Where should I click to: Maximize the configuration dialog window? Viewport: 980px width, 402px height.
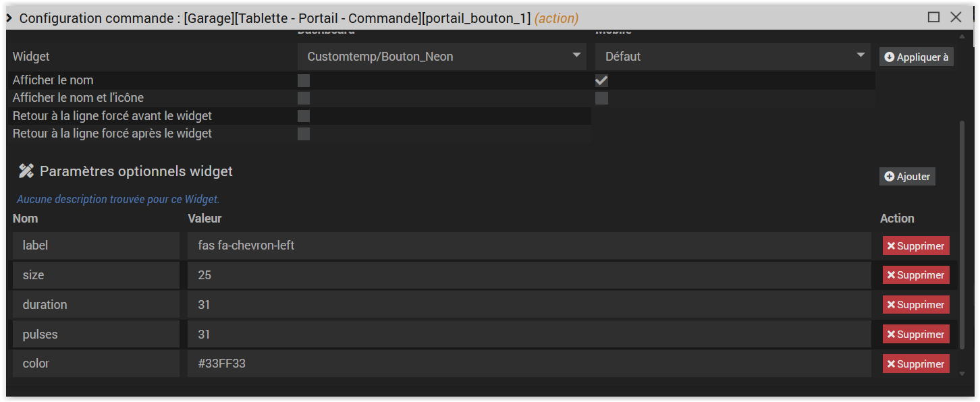[933, 18]
